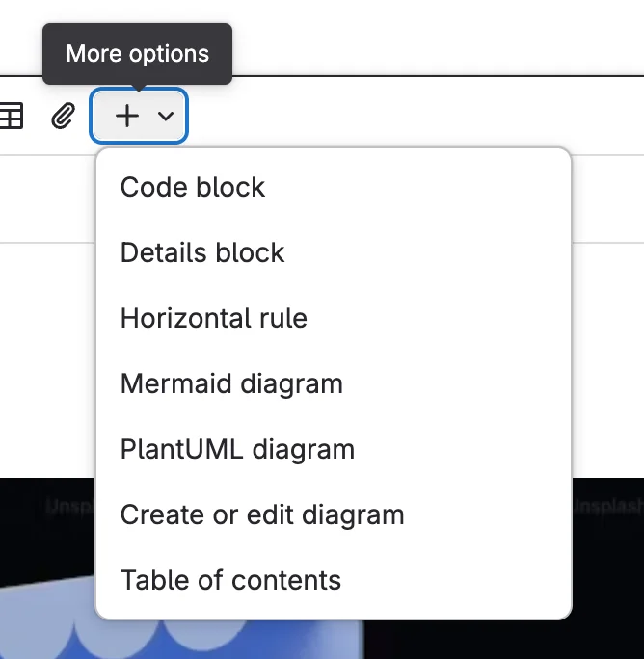Insert a Table of contents
644x659 pixels.
[230, 580]
